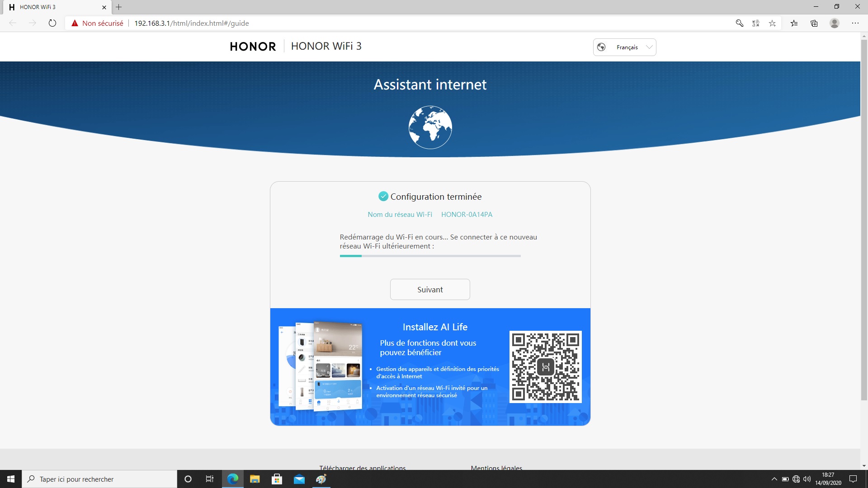Viewport: 868px width, 488px height.
Task: Click the Suivant button
Action: [x=430, y=289]
